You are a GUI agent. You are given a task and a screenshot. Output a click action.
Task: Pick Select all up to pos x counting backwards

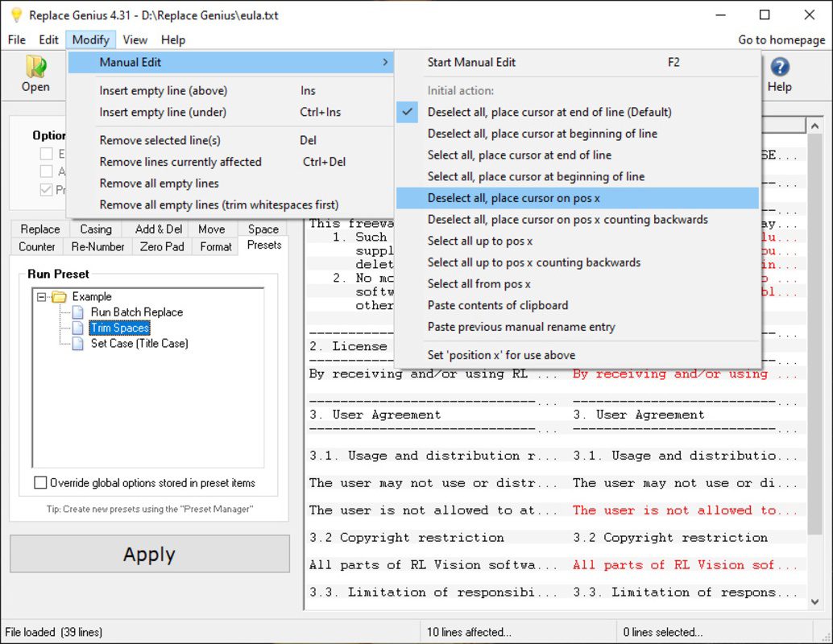(x=577, y=262)
